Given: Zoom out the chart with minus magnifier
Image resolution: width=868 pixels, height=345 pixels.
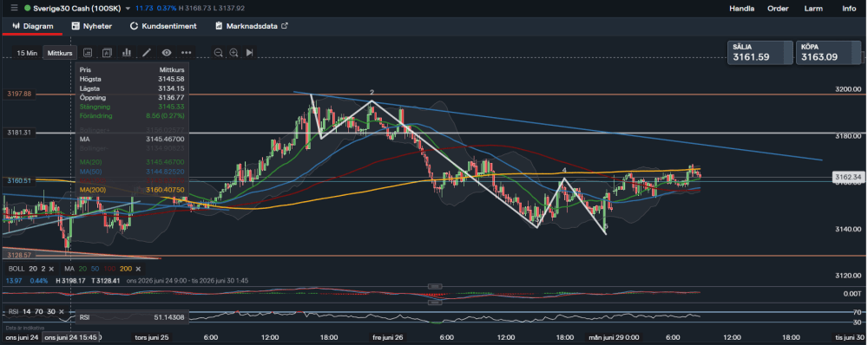Looking at the screenshot, I should tap(218, 53).
